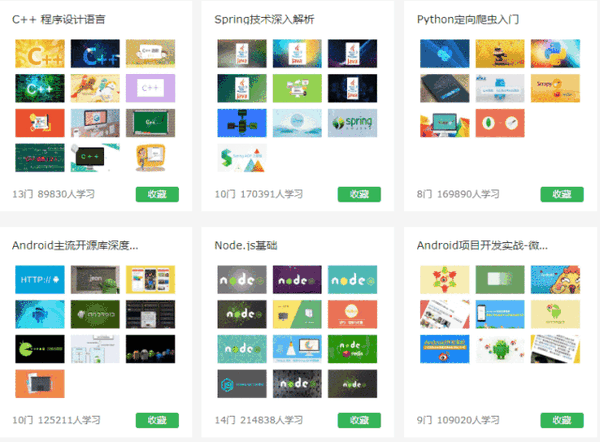Open the orange tablet Android thumbnail
This screenshot has height=442, width=600.
[40, 384]
